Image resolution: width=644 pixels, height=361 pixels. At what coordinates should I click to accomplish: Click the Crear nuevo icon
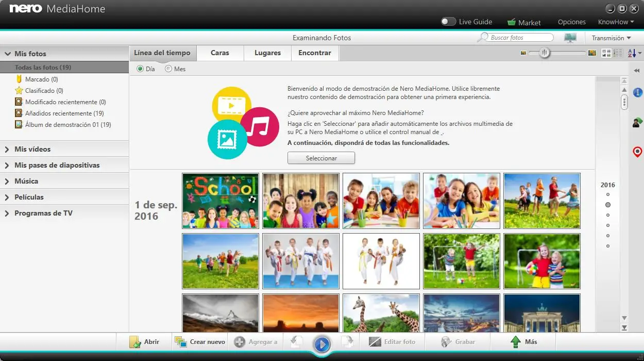(180, 341)
